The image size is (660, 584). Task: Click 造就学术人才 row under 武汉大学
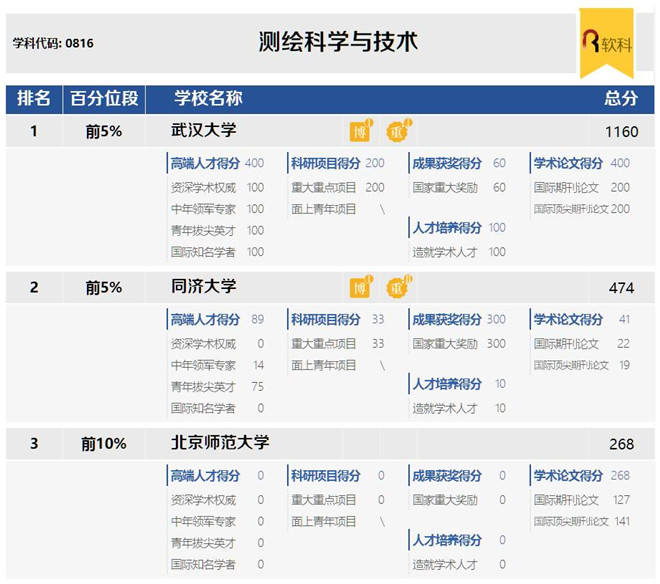pyautogui.click(x=459, y=252)
